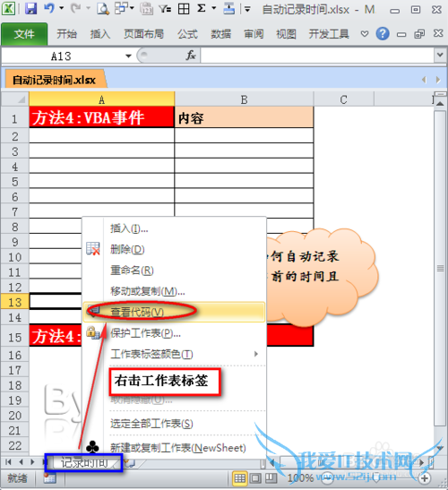The image size is (448, 490).
Task: Switch to the 审阅 ribbon tab
Action: pos(254,34)
